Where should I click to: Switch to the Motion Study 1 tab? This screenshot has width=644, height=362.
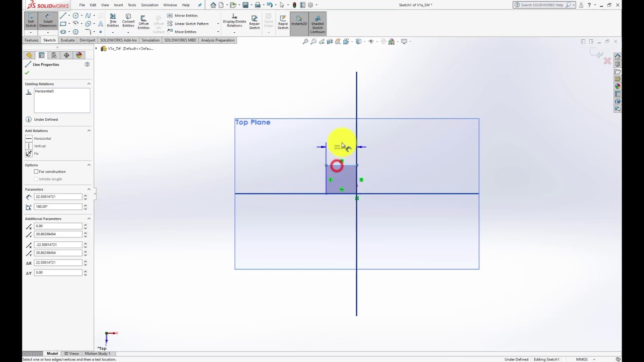click(x=98, y=353)
